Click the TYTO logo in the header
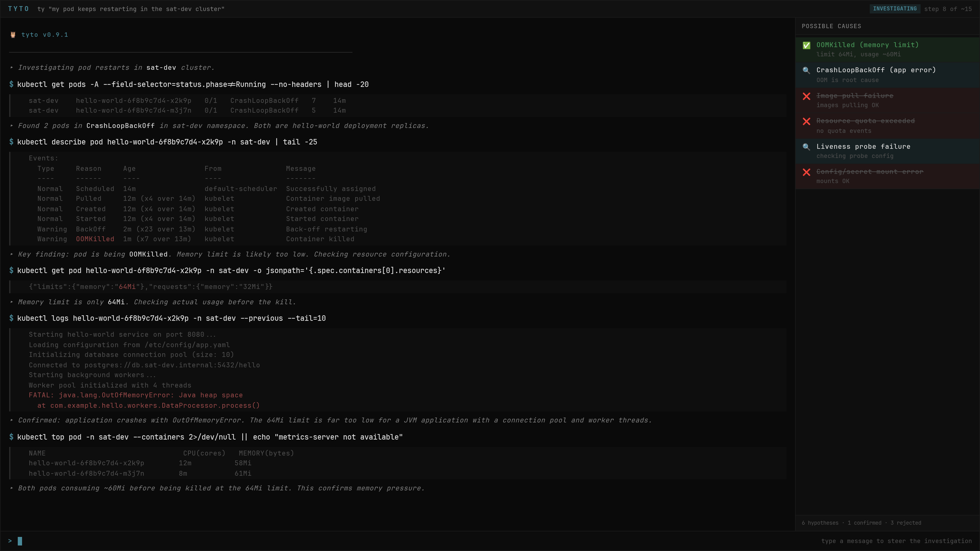 [18, 9]
